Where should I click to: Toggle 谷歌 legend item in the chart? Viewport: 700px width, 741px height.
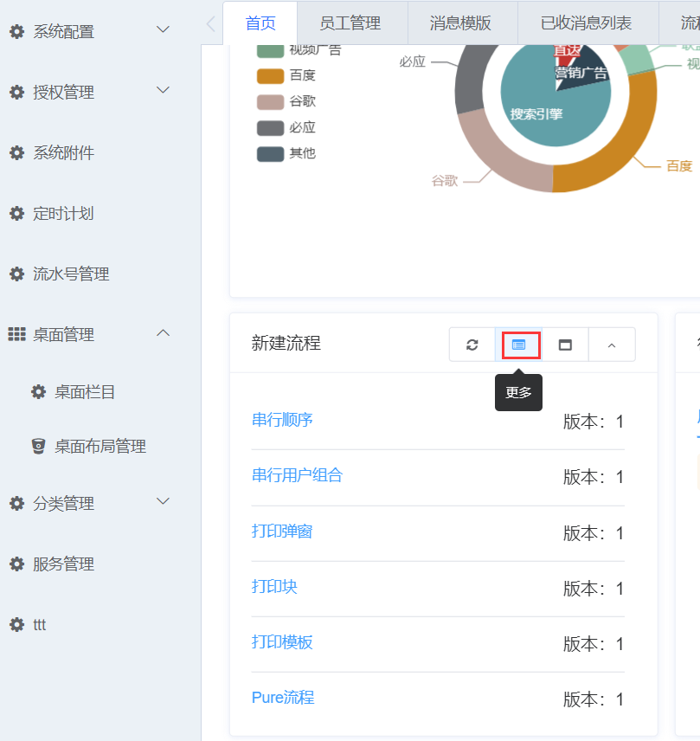(287, 102)
